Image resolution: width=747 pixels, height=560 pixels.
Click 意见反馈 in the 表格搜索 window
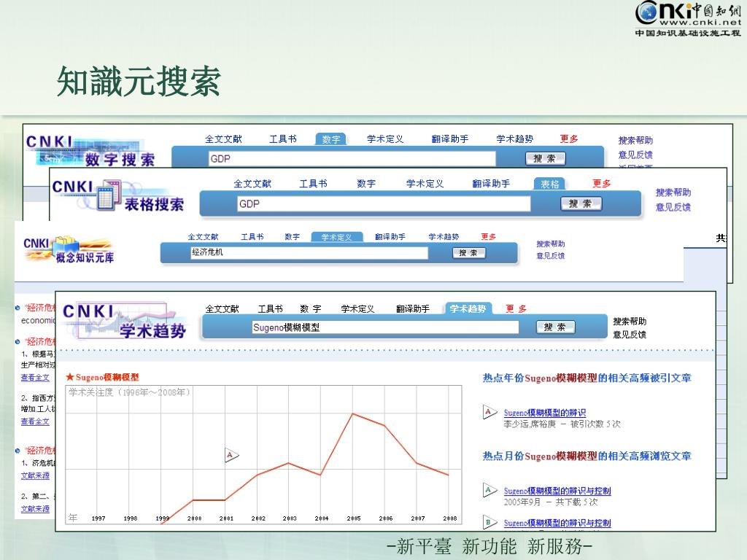click(673, 207)
